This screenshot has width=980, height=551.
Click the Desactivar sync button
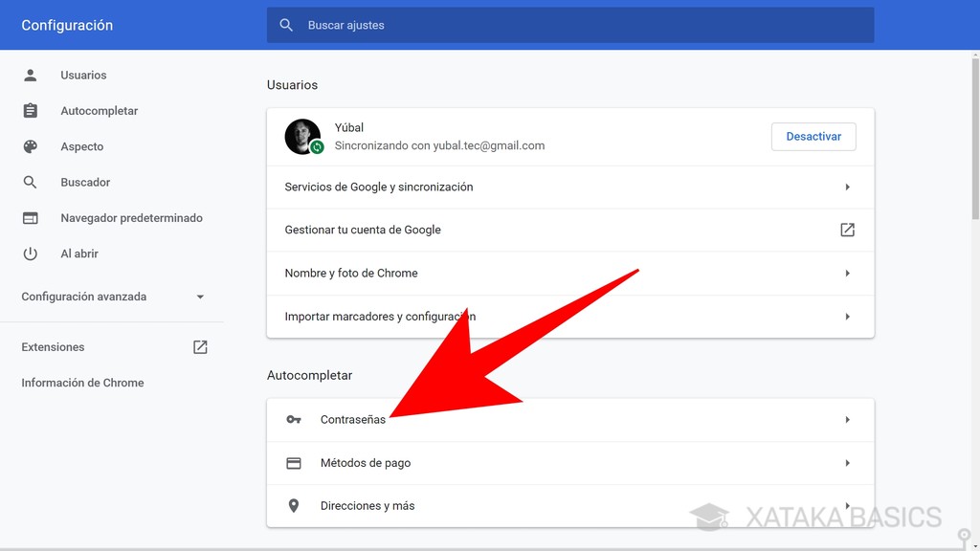(813, 136)
